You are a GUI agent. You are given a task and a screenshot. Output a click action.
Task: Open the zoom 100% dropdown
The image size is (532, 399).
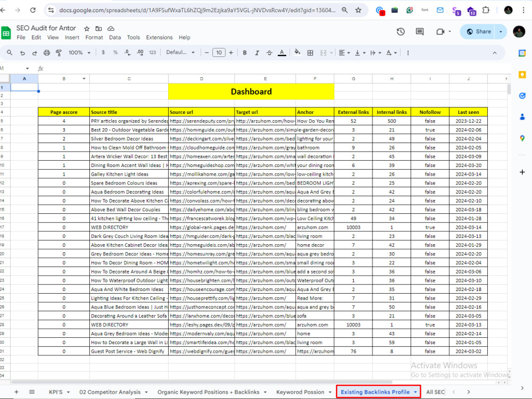tap(79, 53)
